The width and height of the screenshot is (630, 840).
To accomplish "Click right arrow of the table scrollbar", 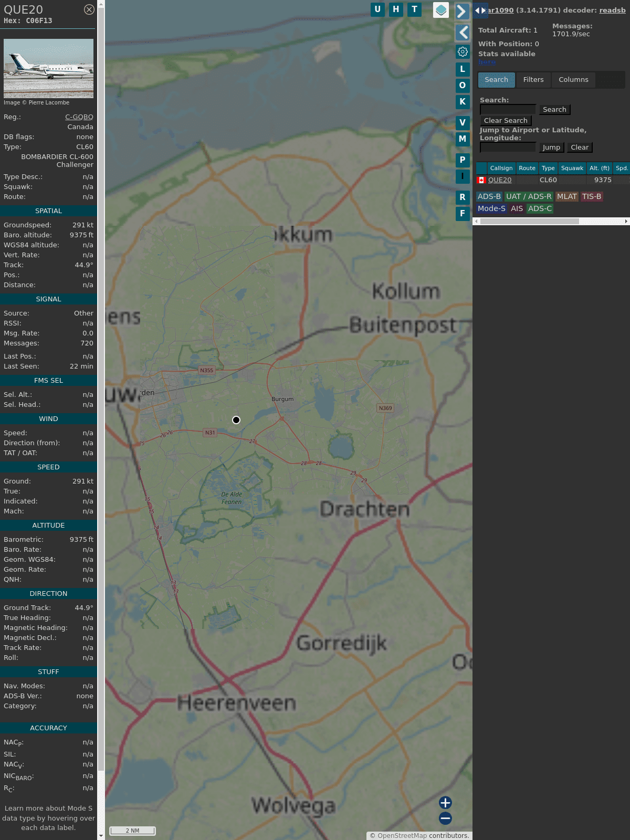I will (626, 222).
